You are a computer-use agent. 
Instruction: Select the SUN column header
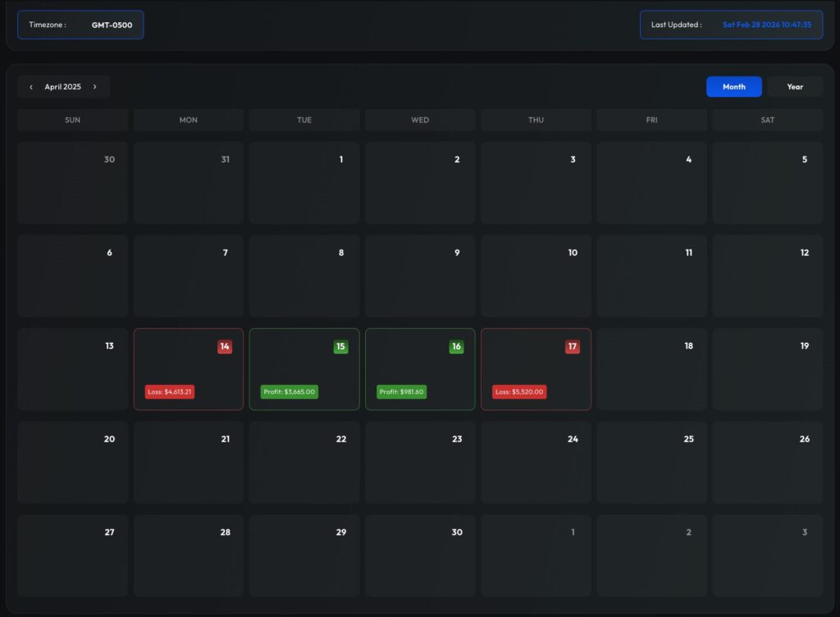(x=72, y=120)
